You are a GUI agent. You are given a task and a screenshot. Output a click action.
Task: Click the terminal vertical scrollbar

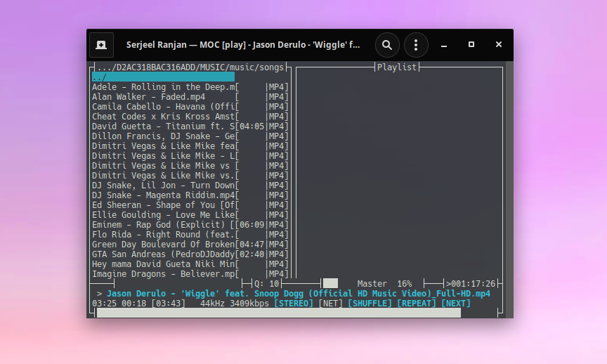[x=509, y=189]
